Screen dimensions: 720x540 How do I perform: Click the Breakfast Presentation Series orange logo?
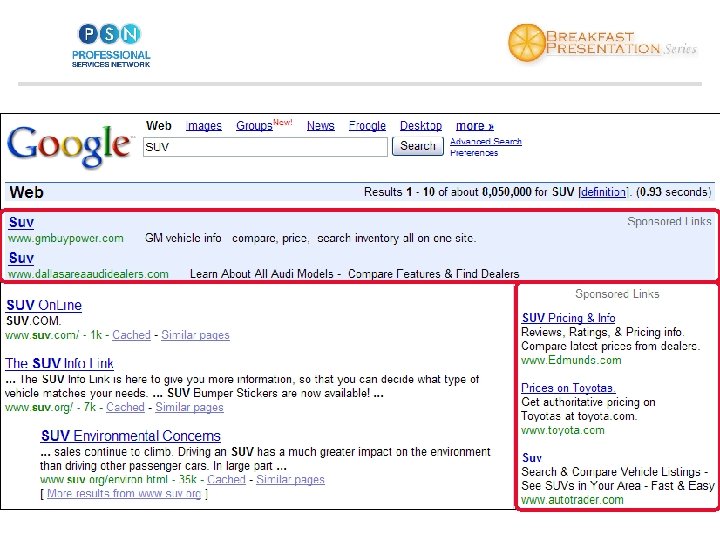pyautogui.click(x=602, y=43)
